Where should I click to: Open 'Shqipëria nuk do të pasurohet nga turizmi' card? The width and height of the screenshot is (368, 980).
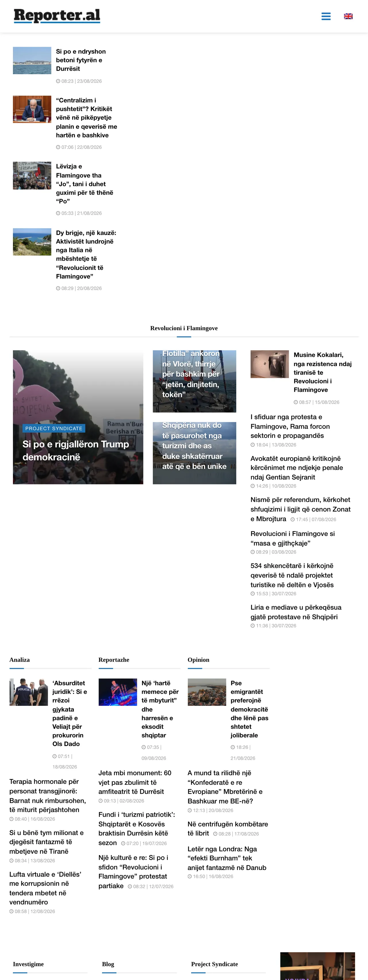[194, 453]
